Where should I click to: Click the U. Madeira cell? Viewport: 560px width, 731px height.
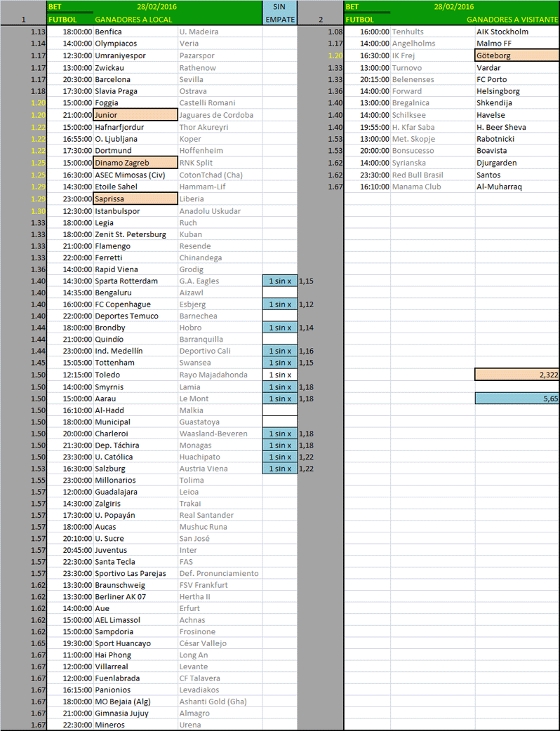click(220, 32)
